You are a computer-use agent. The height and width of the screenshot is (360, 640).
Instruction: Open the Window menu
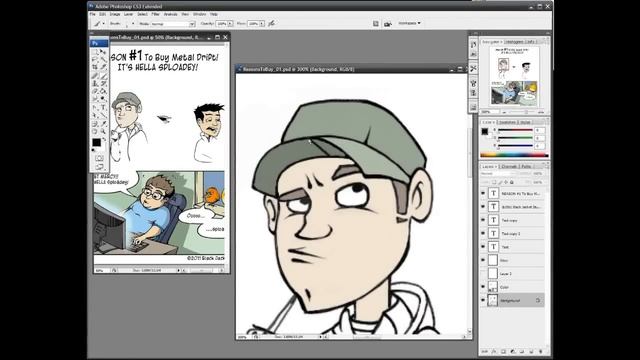(x=200, y=14)
